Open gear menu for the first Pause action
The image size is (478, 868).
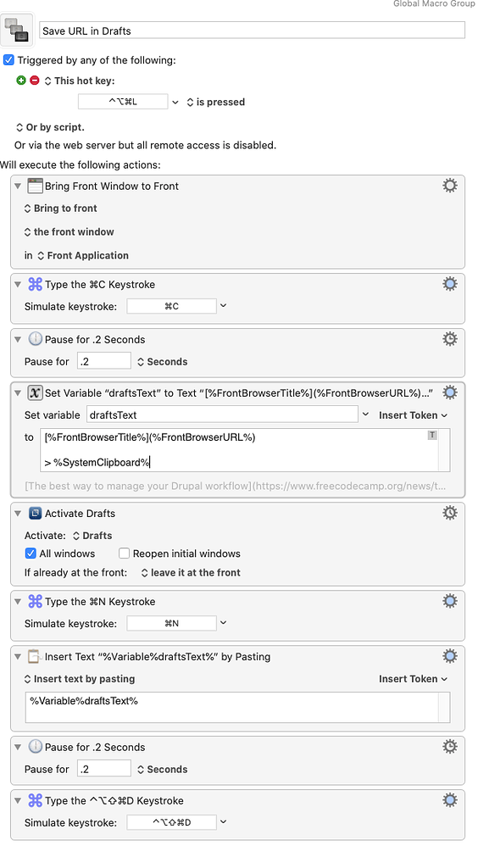(x=450, y=339)
